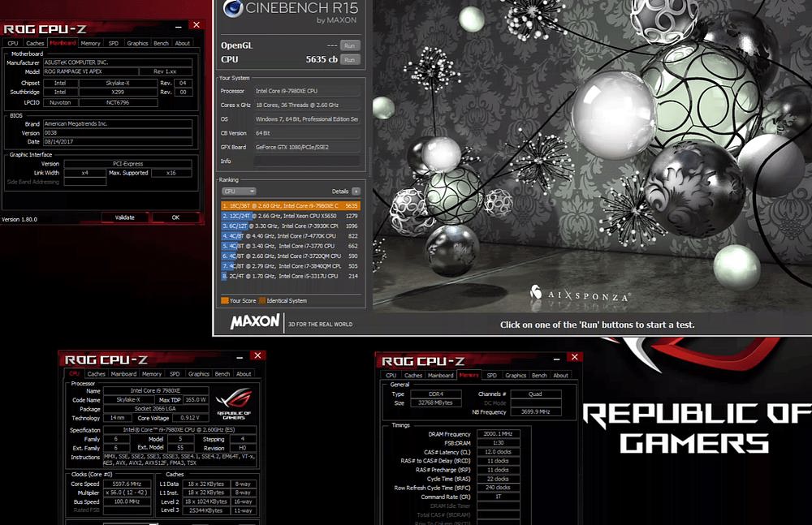Open Memory tab in bottom-left CPU-Z window
The width and height of the screenshot is (812, 525).
[x=152, y=374]
